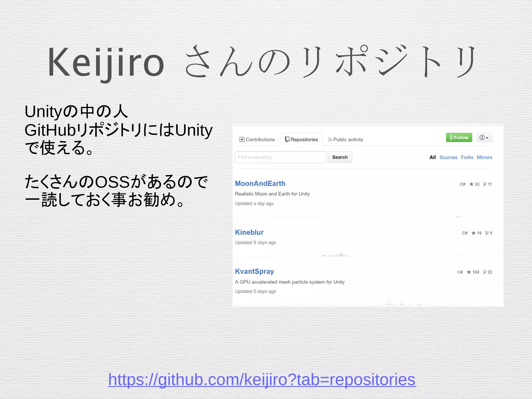Click the Search button
Screen dimensions: 532x399
[x=340, y=157]
